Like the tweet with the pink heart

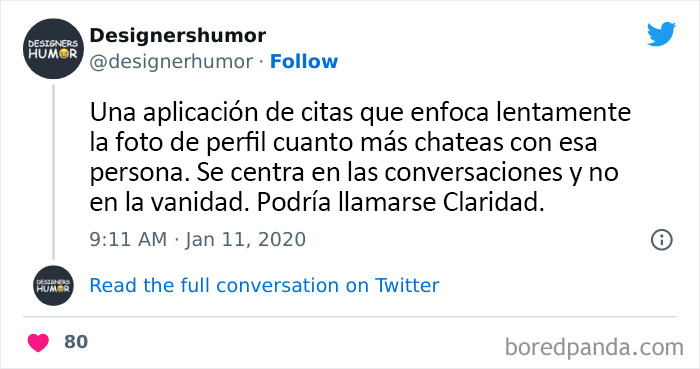click(x=38, y=342)
